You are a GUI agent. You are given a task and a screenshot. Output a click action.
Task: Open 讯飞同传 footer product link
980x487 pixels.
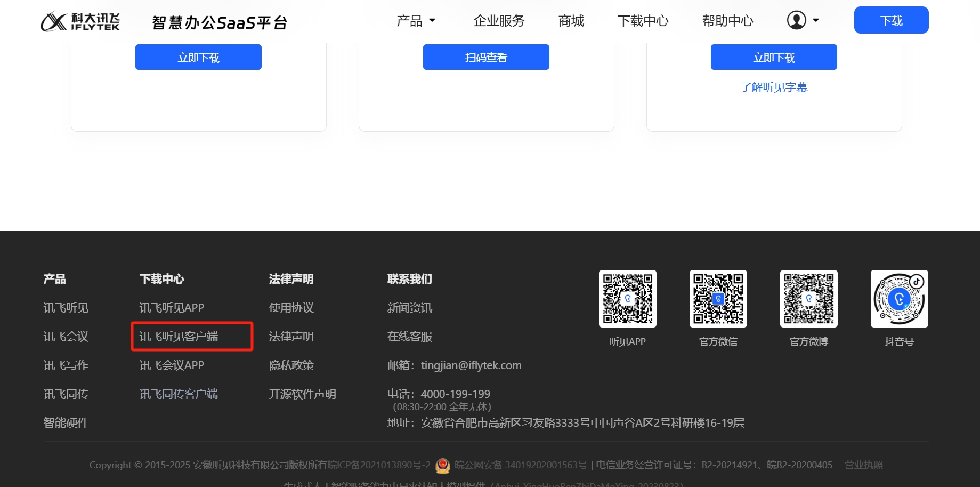coord(66,394)
